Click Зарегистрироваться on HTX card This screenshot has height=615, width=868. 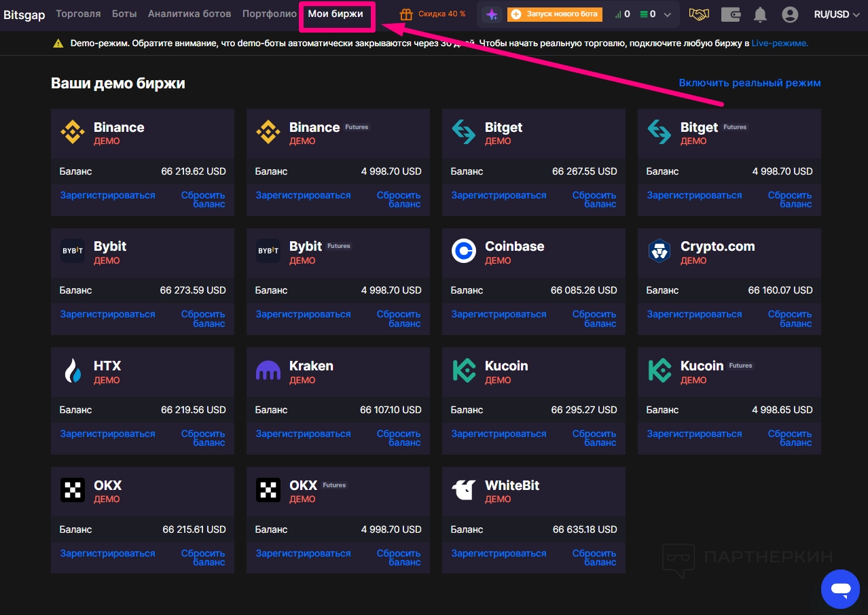pyautogui.click(x=107, y=434)
